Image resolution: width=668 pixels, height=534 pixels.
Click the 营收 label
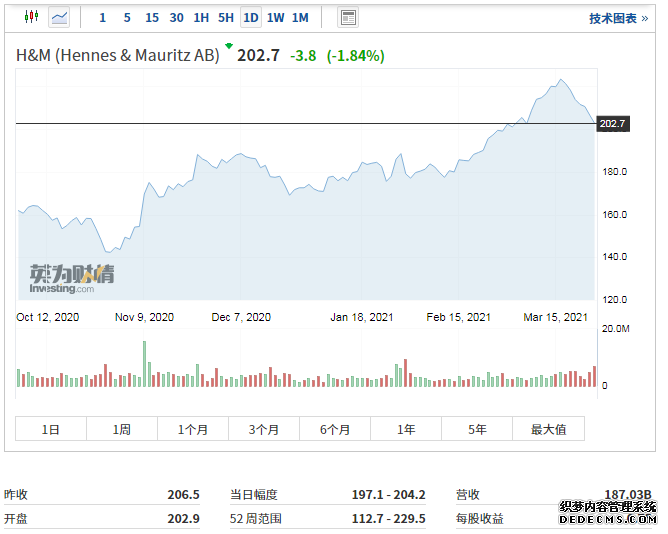[468, 494]
